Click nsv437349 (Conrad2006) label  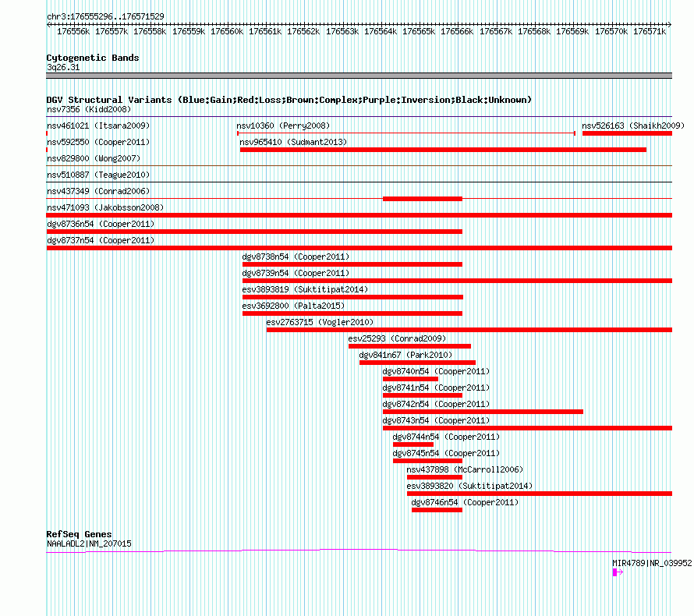coord(98,191)
